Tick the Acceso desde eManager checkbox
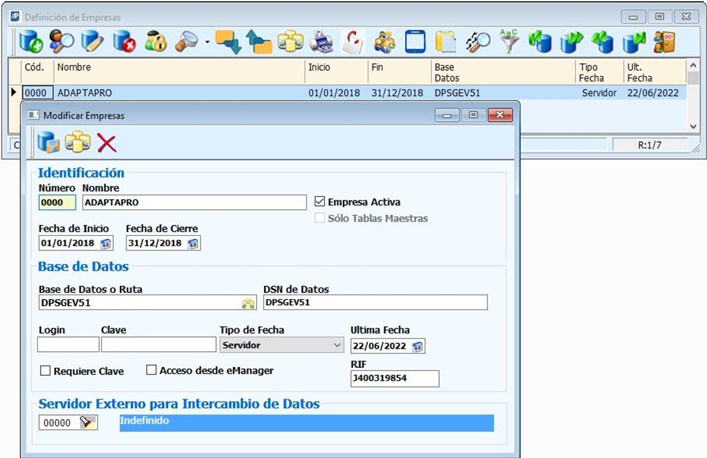 (152, 370)
